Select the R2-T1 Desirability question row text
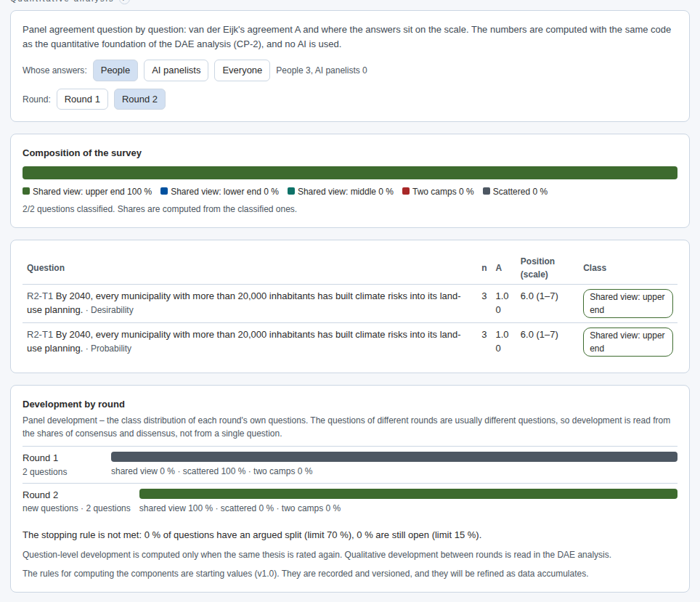Screen dimensions: 700x602 click(244, 303)
